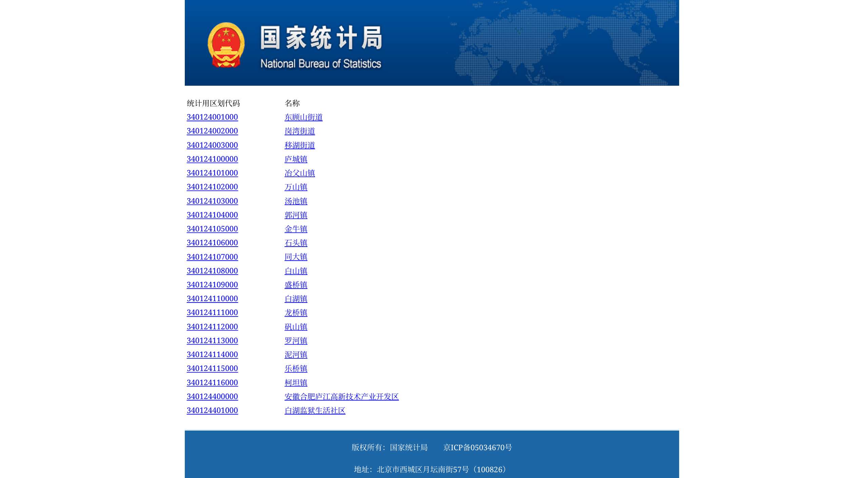
Task: Open the 盛桥镇 link
Action: point(296,285)
